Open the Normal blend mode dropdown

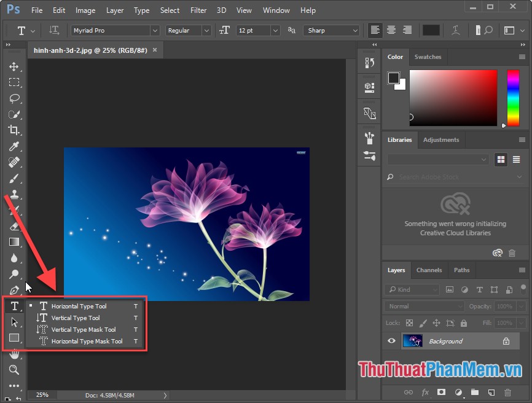point(424,305)
